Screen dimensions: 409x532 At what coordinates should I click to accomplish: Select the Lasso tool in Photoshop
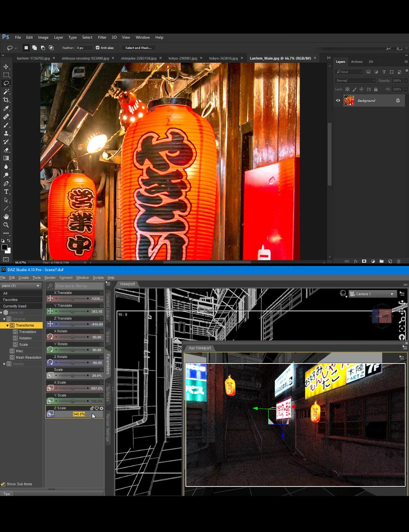pos(6,83)
